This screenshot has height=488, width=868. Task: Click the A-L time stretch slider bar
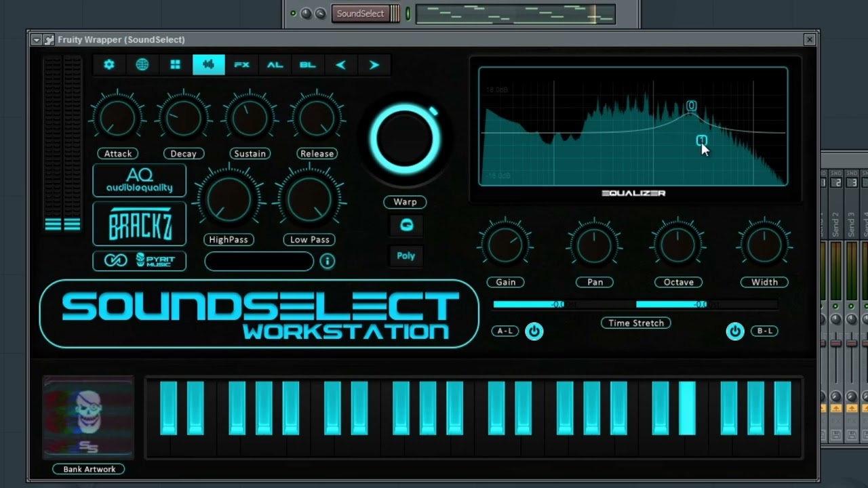(x=564, y=304)
